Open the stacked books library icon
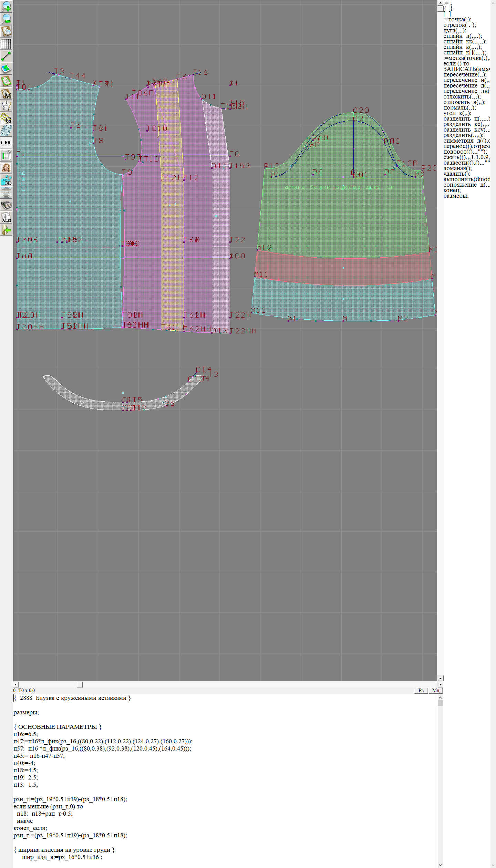This screenshot has width=496, height=868. point(6,205)
